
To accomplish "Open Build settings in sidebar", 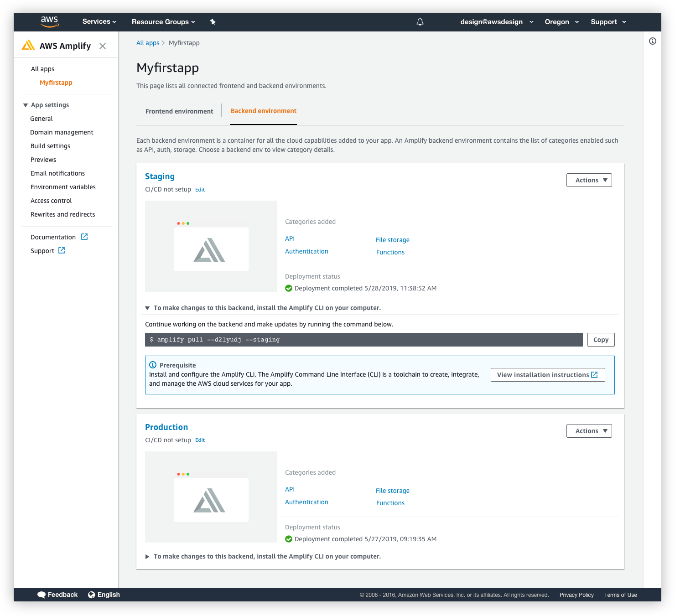I will coord(50,146).
